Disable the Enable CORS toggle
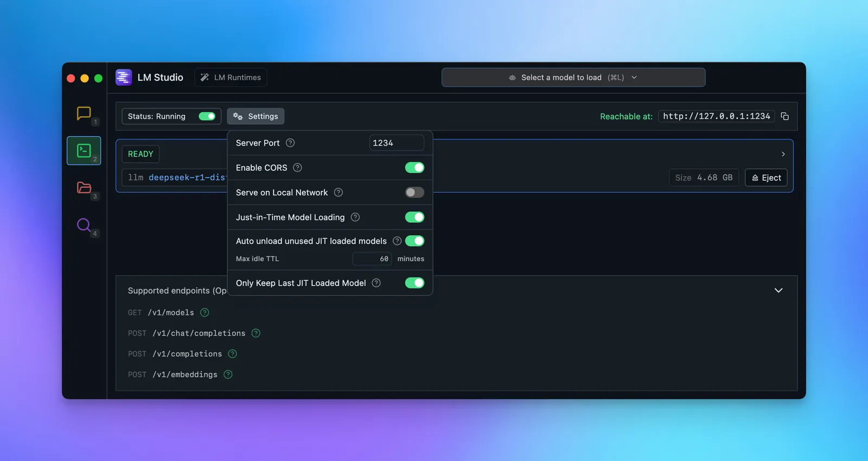Viewport: 868px width, 461px height. (414, 168)
